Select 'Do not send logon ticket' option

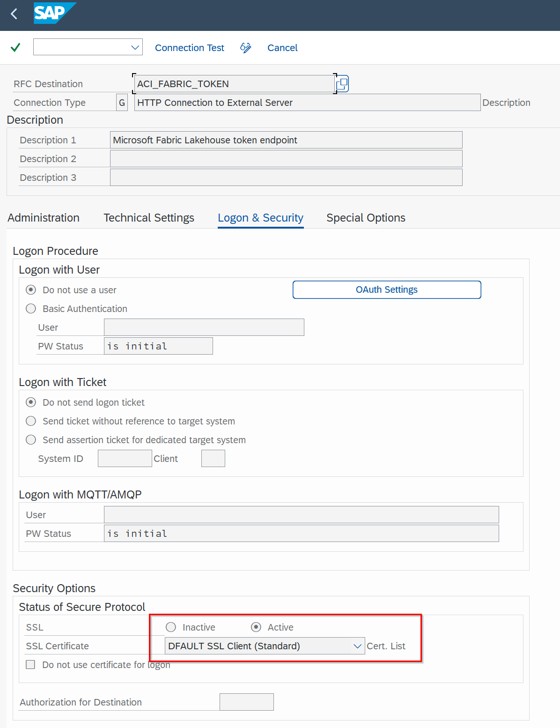(31, 402)
